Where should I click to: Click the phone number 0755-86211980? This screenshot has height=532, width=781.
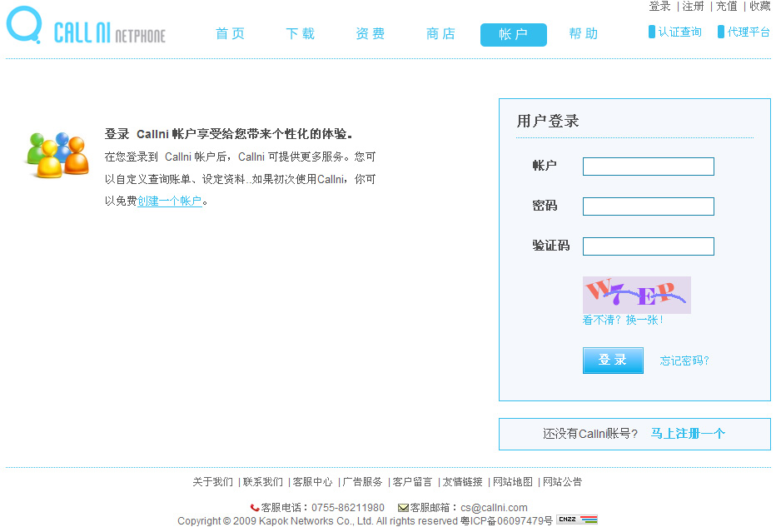coord(348,508)
